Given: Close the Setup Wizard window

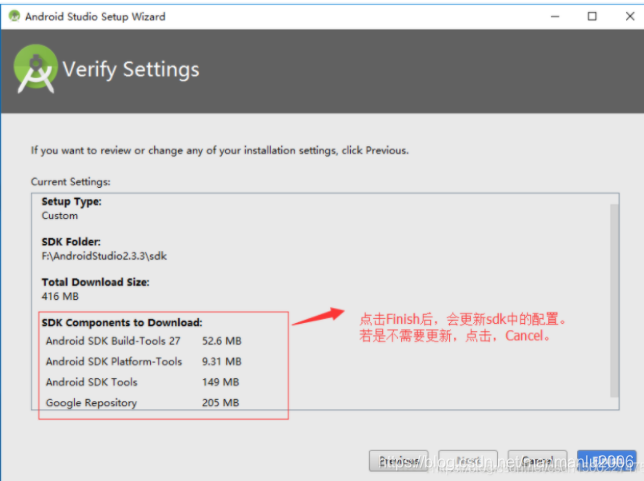Looking at the screenshot, I should (630, 16).
